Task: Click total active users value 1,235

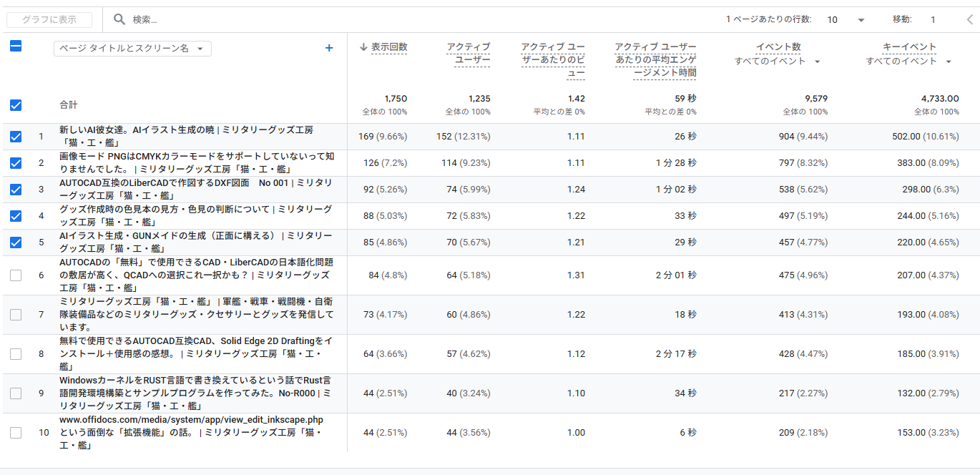Action: 479,99
